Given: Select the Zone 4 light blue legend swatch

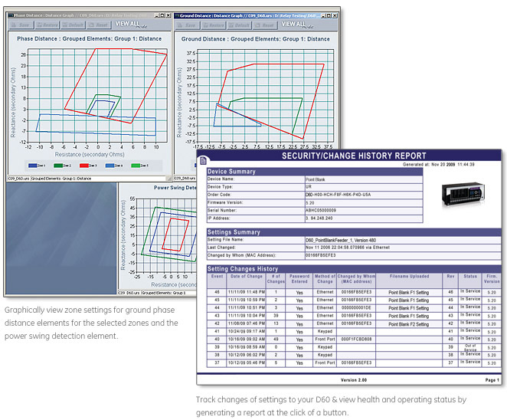Looking at the screenshot, I should point(110,166).
